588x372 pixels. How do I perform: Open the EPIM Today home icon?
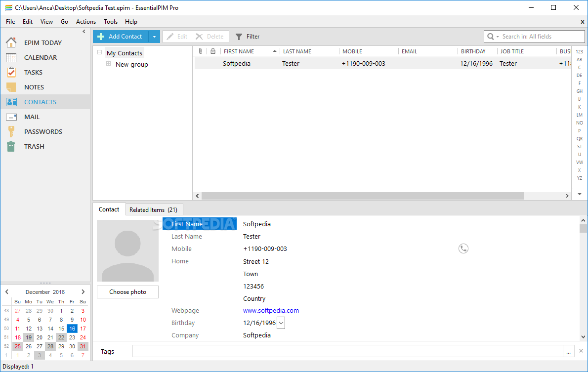[x=11, y=42]
